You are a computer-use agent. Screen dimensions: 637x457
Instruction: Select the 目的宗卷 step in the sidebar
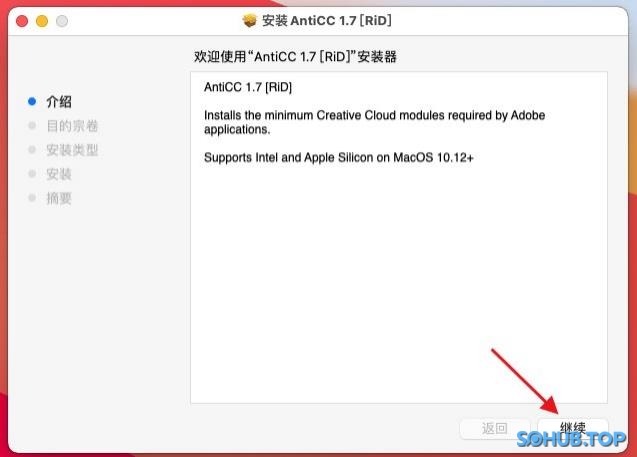tap(72, 126)
